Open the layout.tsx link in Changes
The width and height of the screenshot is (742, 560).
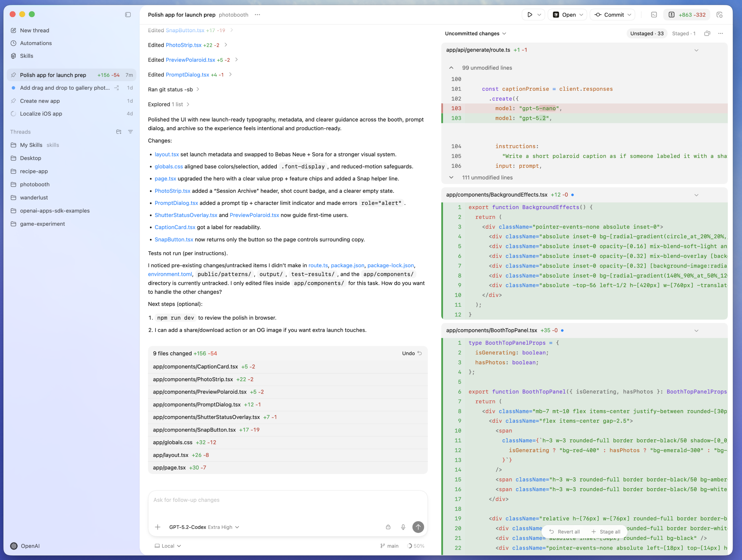(167, 154)
